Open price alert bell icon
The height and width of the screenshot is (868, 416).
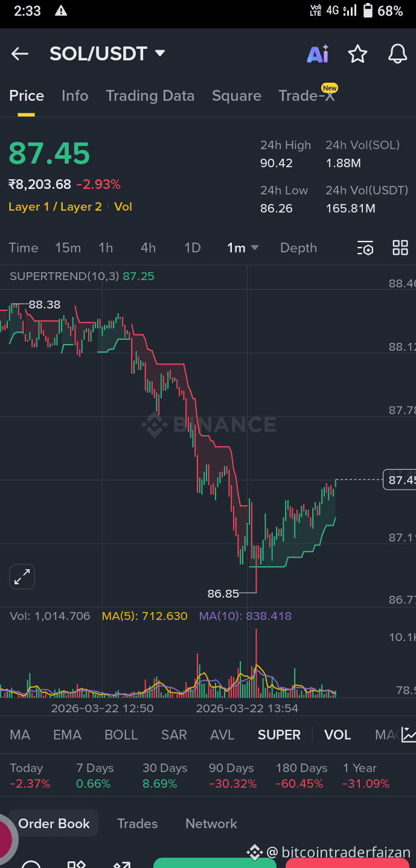tap(397, 54)
